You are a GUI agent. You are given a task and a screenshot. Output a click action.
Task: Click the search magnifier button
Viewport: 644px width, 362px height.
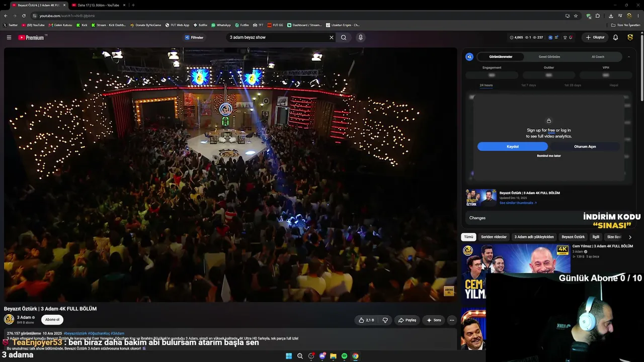344,37
